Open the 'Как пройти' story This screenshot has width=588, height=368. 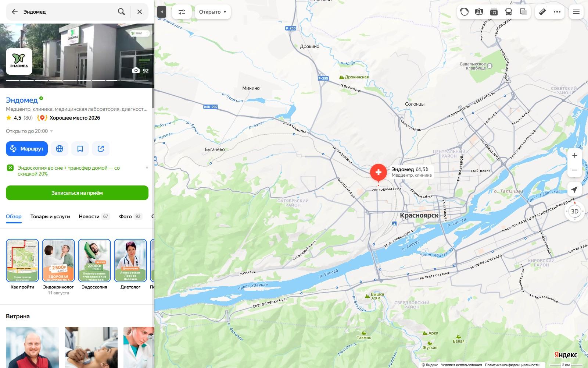[x=22, y=264]
